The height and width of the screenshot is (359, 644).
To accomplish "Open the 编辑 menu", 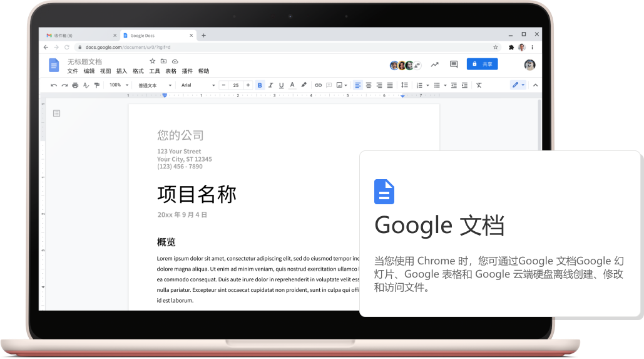I will (89, 71).
